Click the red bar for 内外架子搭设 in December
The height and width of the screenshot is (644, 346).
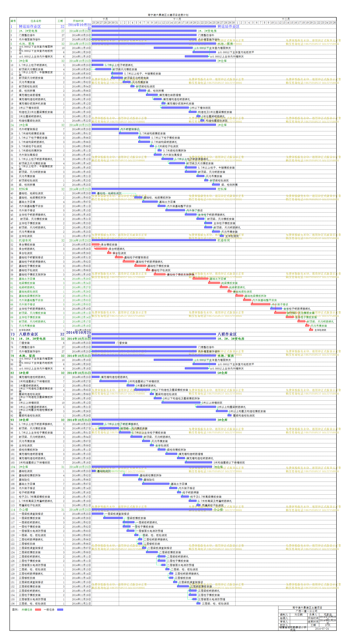point(261,304)
